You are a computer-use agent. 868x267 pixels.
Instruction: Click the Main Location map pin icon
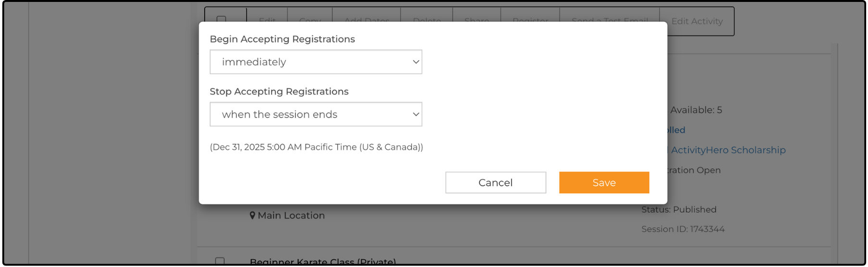click(252, 216)
